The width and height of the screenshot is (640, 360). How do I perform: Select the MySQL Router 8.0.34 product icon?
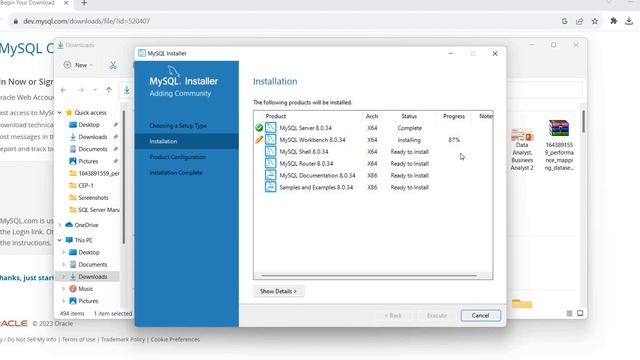(270, 163)
